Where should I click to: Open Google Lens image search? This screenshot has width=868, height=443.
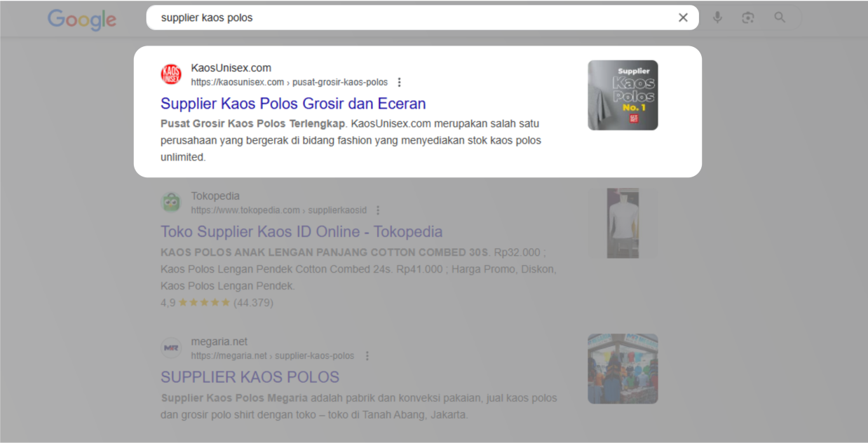coord(748,18)
